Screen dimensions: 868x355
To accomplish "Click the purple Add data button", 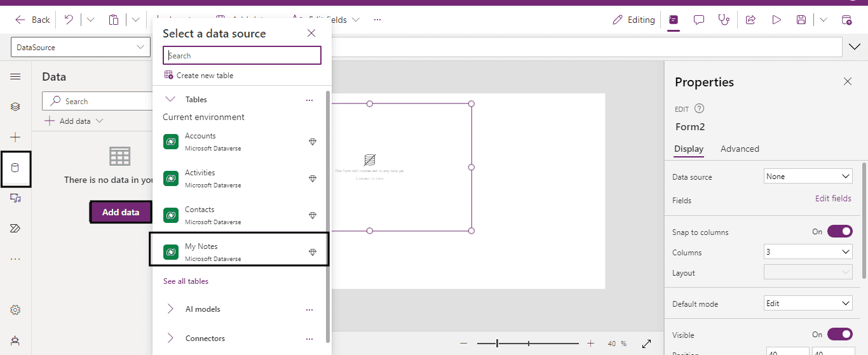I will (x=121, y=212).
